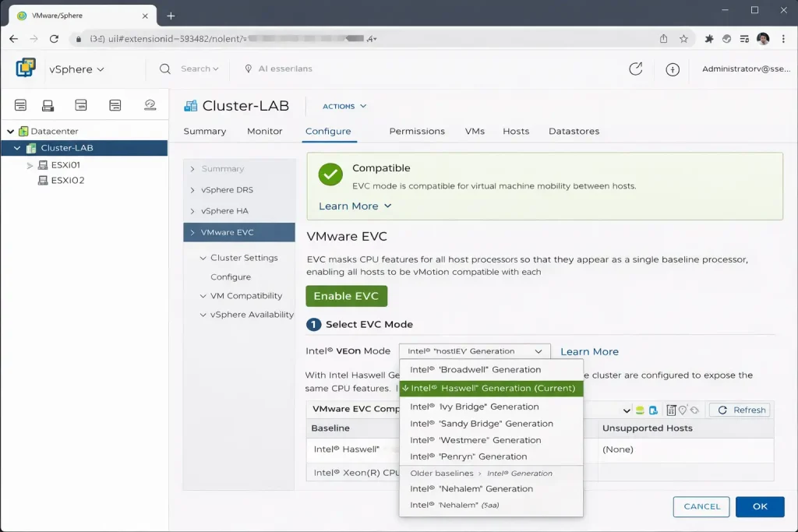Select Intel Westmere Generation option
Image resolution: width=798 pixels, height=532 pixels.
(x=491, y=440)
